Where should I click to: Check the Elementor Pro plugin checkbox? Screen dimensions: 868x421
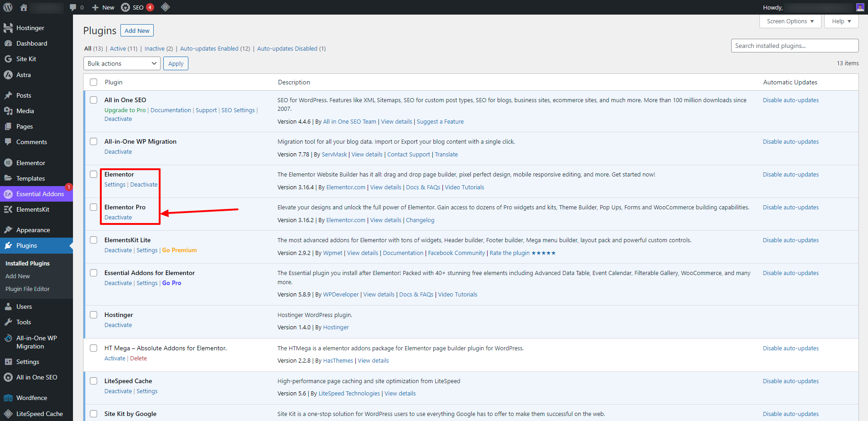pos(94,207)
